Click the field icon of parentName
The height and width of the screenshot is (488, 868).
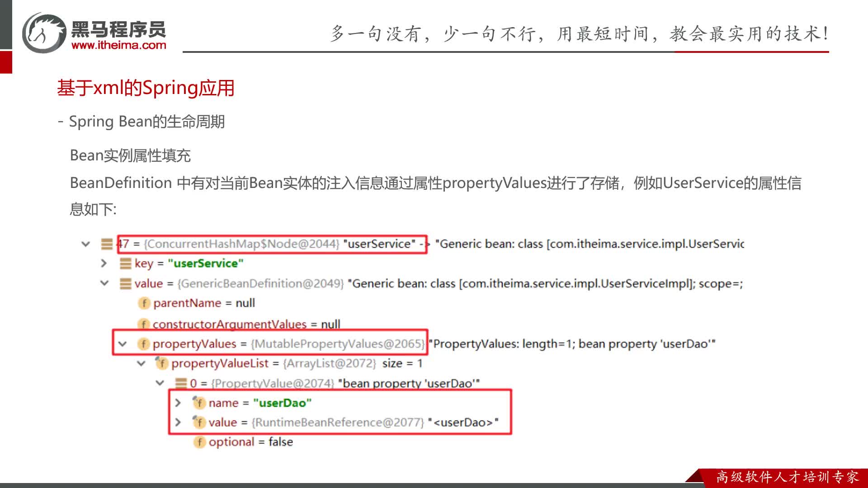click(x=144, y=303)
